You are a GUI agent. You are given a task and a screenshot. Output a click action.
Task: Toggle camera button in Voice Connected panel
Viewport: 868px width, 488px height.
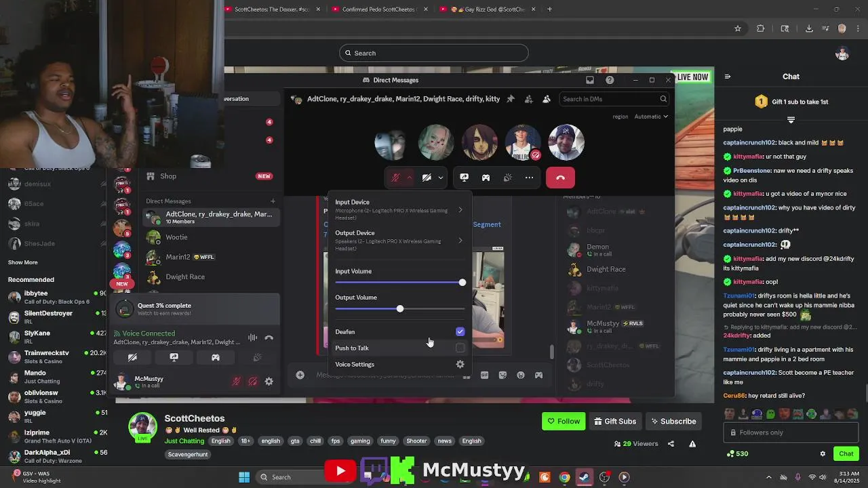[132, 357]
